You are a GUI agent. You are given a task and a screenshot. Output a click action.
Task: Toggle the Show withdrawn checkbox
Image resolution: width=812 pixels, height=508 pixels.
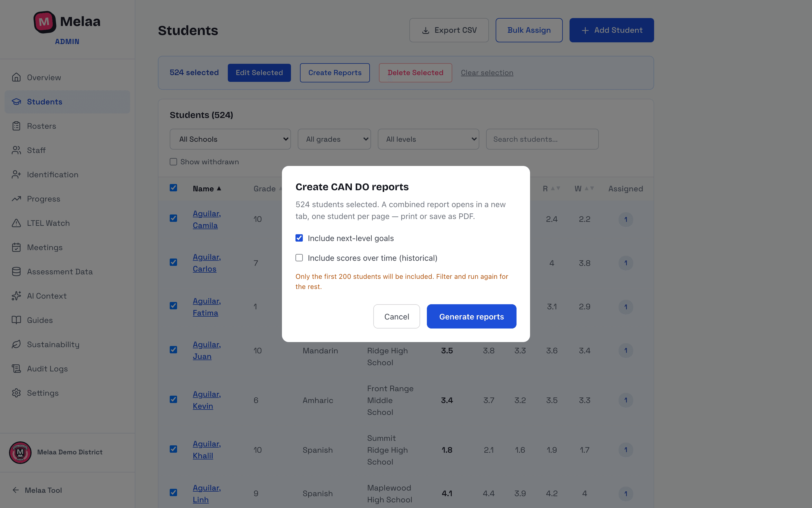click(173, 162)
